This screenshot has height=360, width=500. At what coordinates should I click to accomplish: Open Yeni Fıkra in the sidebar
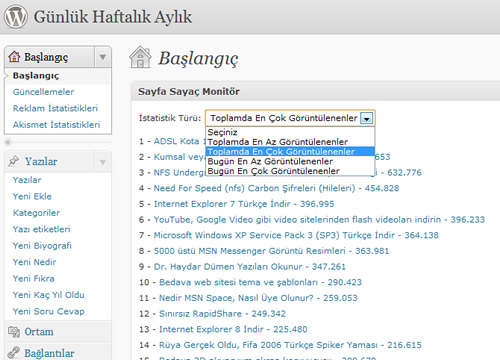(33, 278)
